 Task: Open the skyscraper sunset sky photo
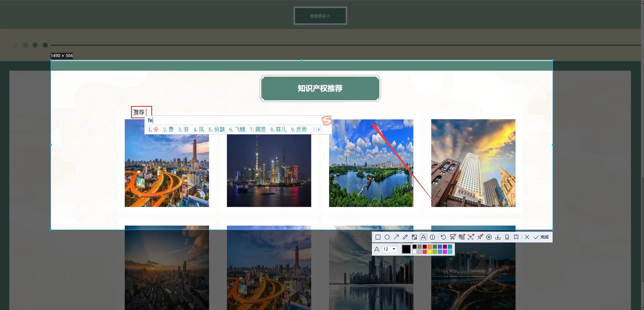click(x=473, y=163)
